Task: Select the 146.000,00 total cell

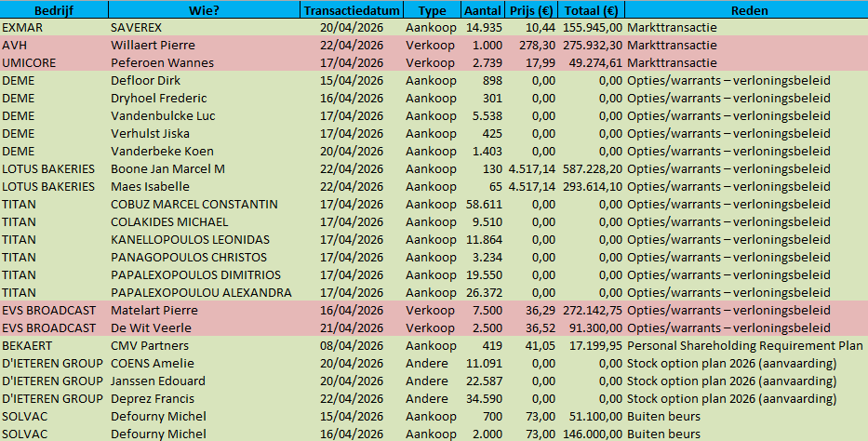Action: 592,434
